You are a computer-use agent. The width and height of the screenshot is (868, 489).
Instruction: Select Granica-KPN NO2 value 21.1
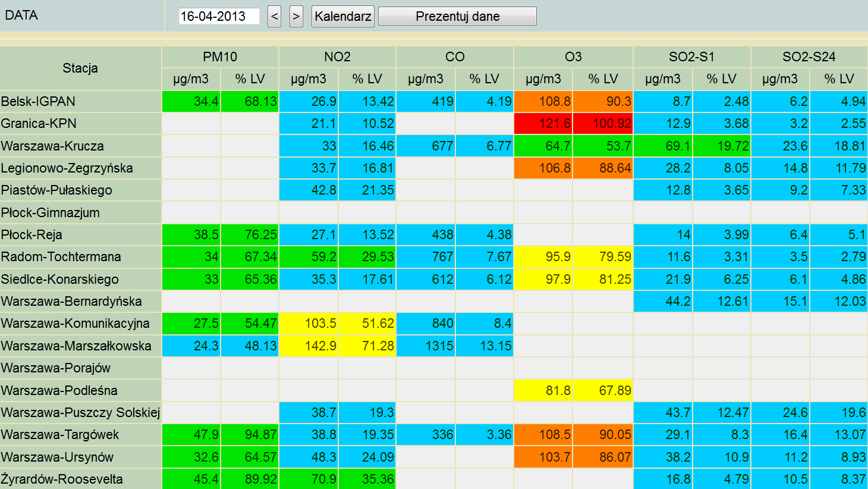coord(309,123)
